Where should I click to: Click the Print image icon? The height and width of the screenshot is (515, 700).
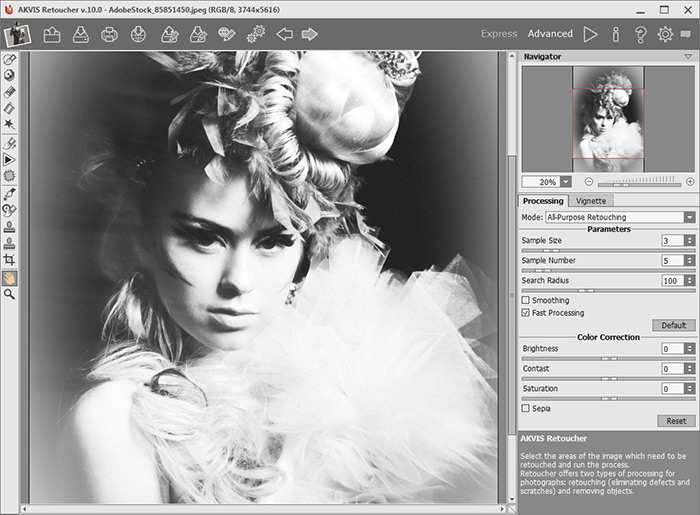tap(109, 34)
